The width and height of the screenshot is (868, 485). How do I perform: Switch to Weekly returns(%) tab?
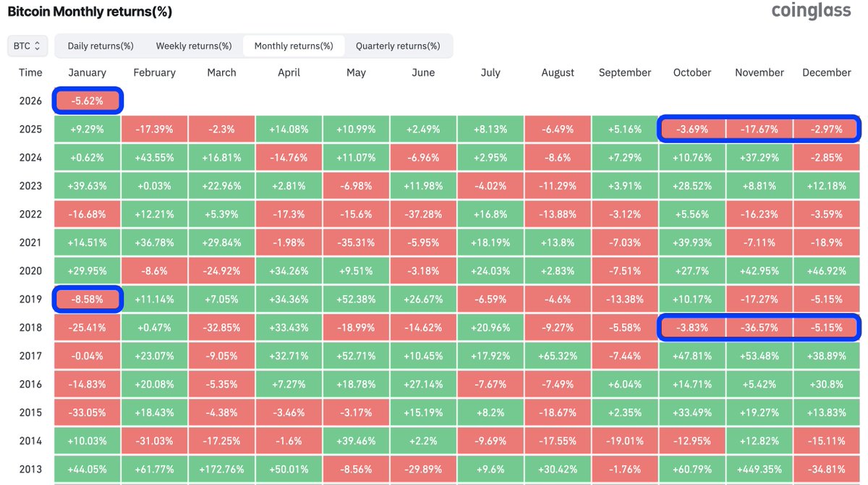point(194,46)
